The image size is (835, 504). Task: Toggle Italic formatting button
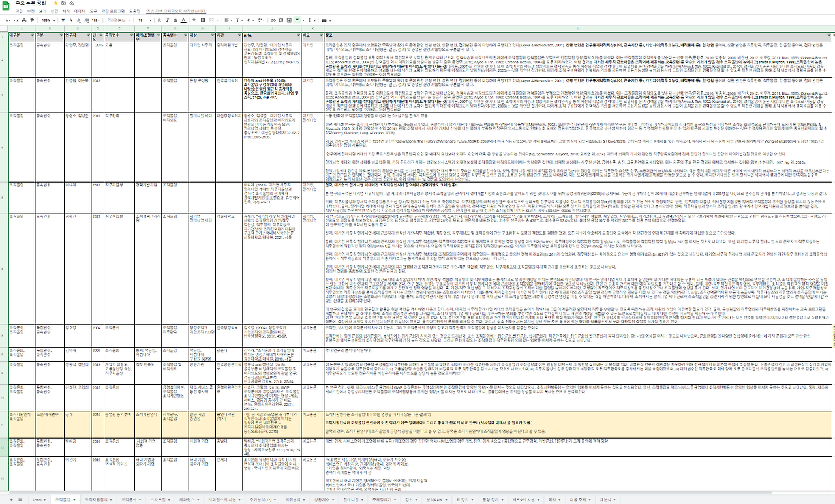tap(167, 20)
